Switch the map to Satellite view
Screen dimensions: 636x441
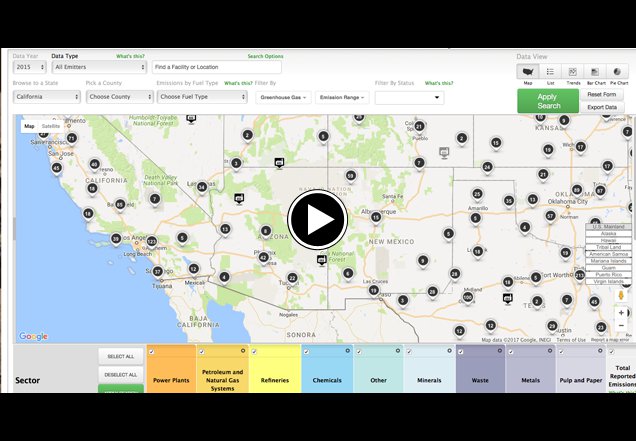pyautogui.click(x=51, y=126)
